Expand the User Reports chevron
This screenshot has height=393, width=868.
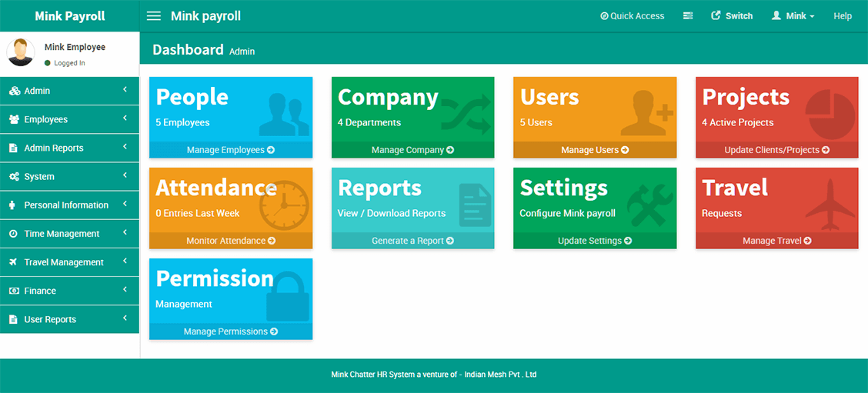[x=125, y=318]
